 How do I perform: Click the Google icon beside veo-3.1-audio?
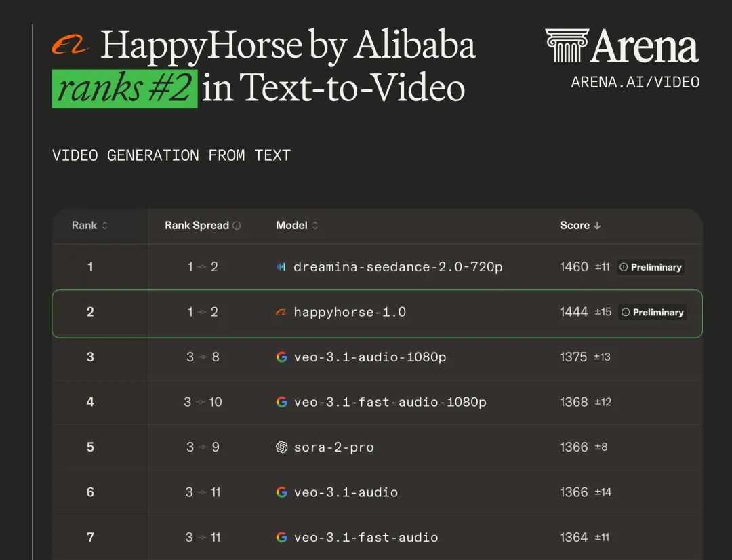[x=281, y=492]
